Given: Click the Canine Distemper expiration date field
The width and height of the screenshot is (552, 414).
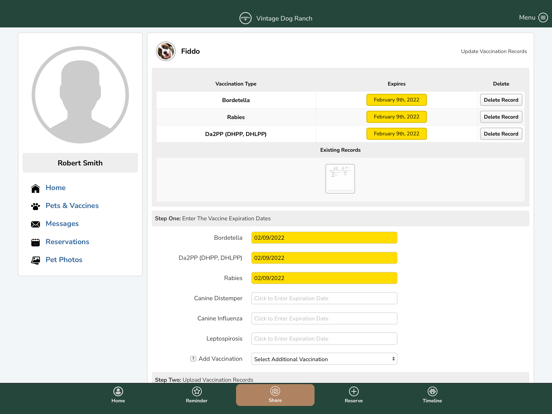Looking at the screenshot, I should point(324,298).
